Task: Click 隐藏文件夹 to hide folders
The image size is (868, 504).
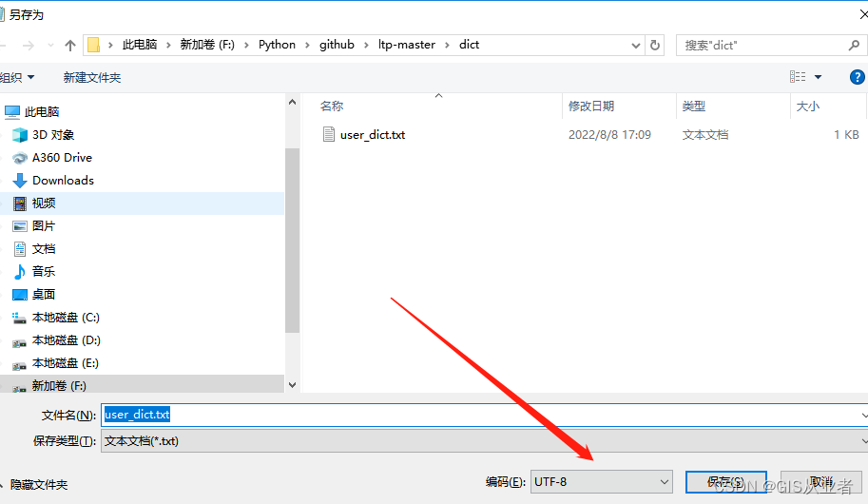Action: (39, 485)
